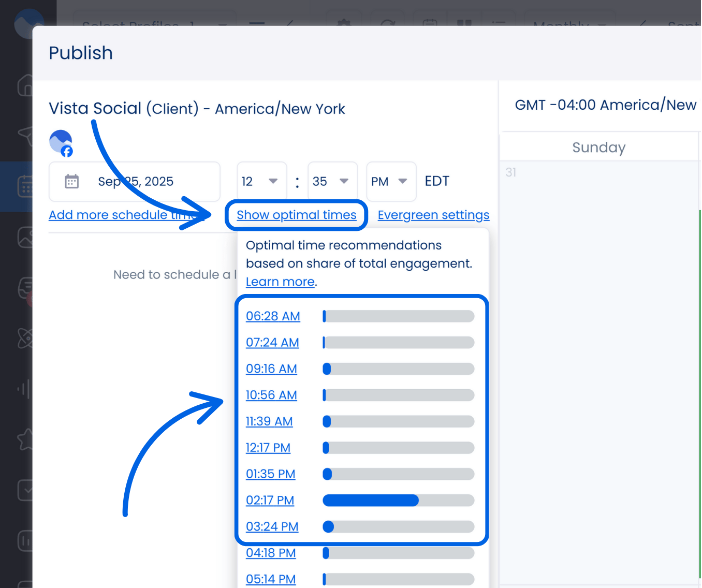Open the hour dropdown showing 12
Screen dimensions: 702x588
[x=261, y=181]
